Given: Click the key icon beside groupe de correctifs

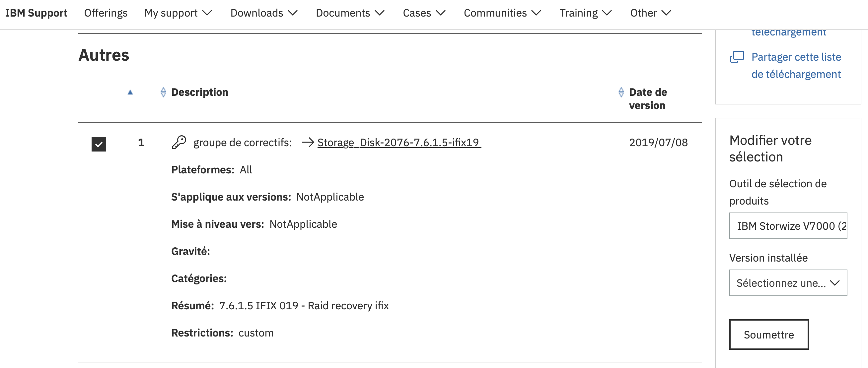Looking at the screenshot, I should click(179, 143).
